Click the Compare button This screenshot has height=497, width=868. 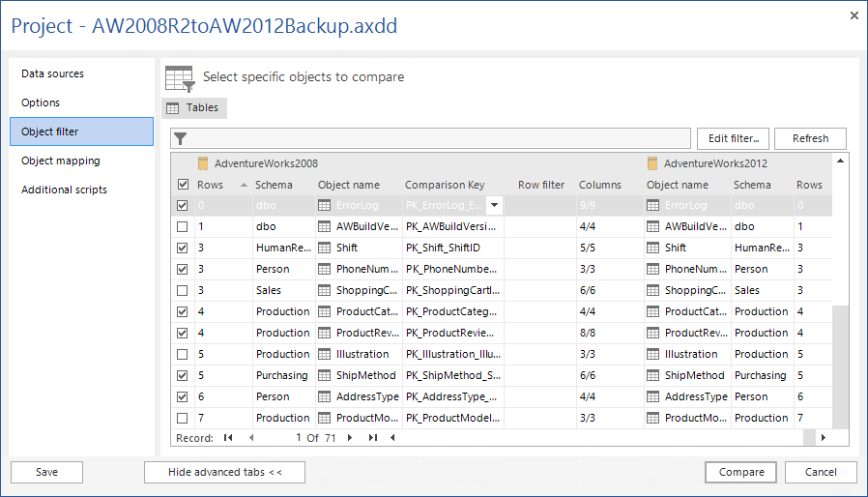click(740, 472)
